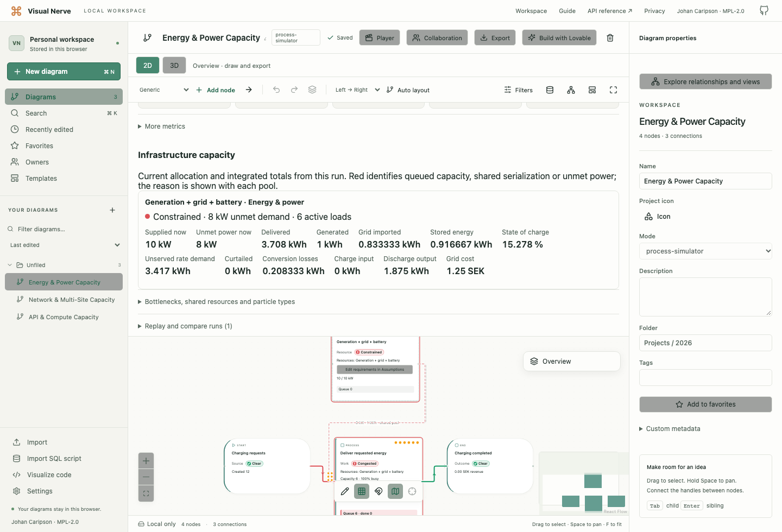Click the panel layout toolbar icon
The height and width of the screenshot is (532, 782).
pos(592,90)
